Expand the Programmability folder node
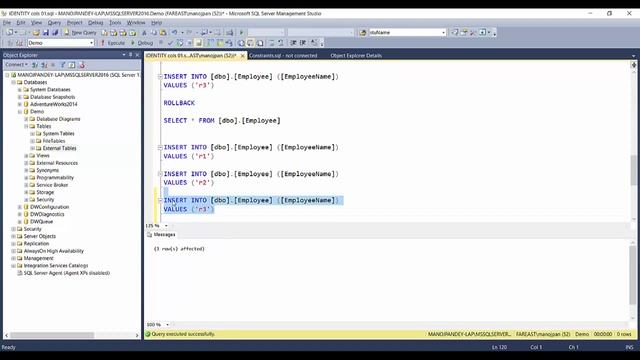640x360 pixels. pyautogui.click(x=26, y=178)
